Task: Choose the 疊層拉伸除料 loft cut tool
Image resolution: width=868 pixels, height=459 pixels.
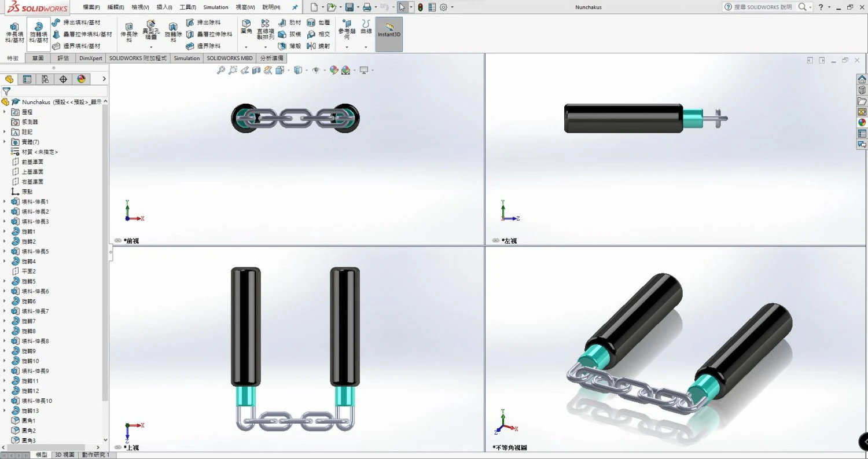Action: click(209, 34)
